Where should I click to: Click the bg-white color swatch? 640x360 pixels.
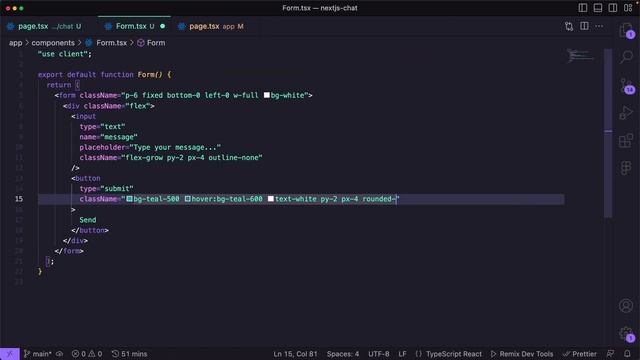pyautogui.click(x=267, y=96)
